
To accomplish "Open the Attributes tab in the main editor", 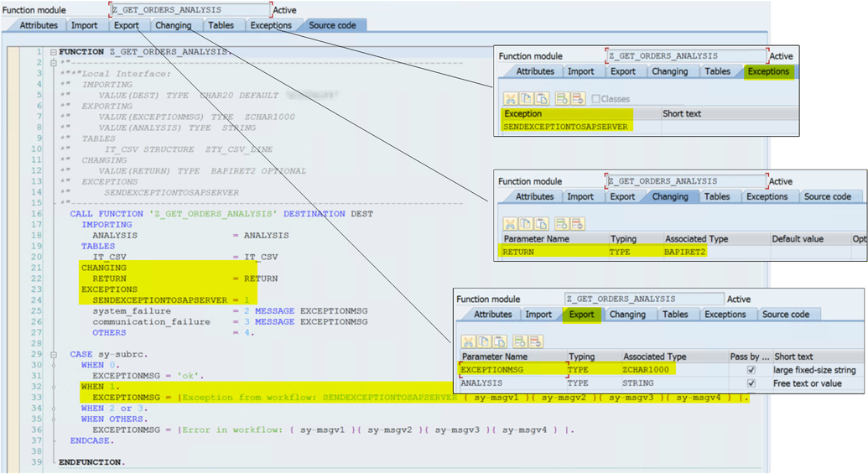I will (x=39, y=25).
